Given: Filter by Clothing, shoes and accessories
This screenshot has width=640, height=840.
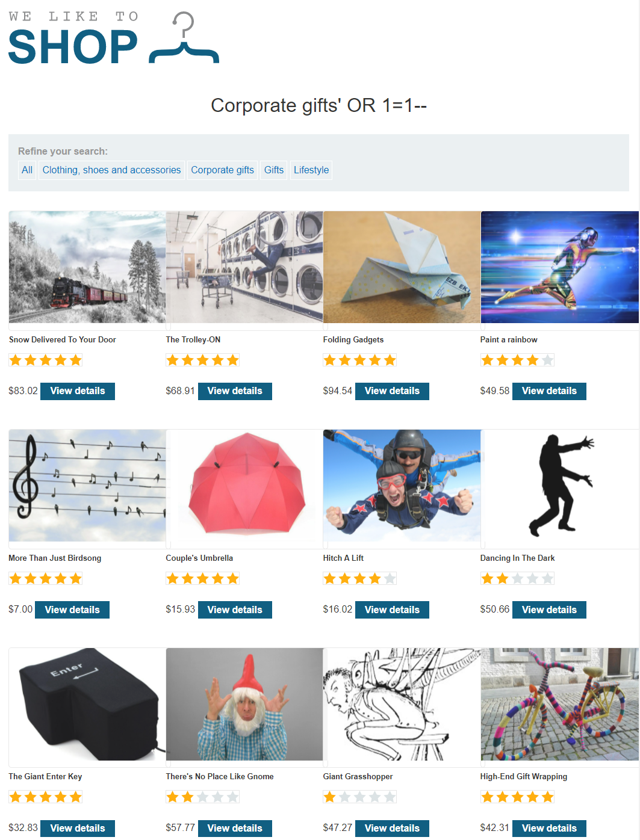Looking at the screenshot, I should pos(111,170).
